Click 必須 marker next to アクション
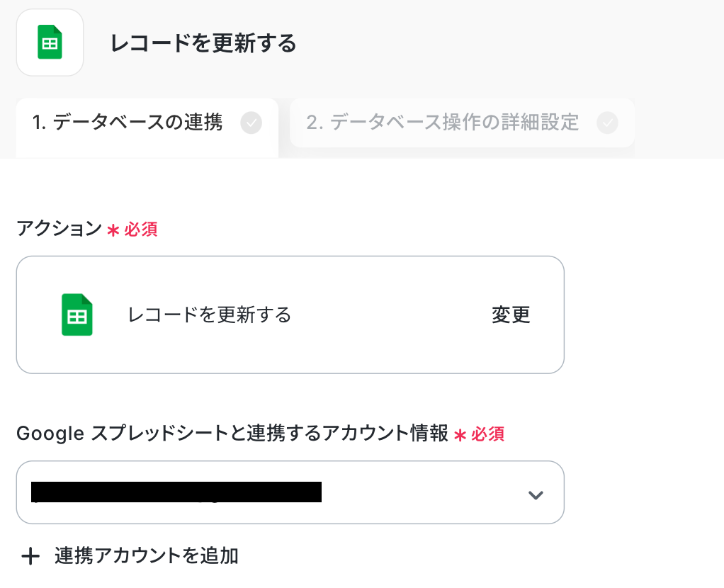The height and width of the screenshot is (588, 724). [141, 230]
